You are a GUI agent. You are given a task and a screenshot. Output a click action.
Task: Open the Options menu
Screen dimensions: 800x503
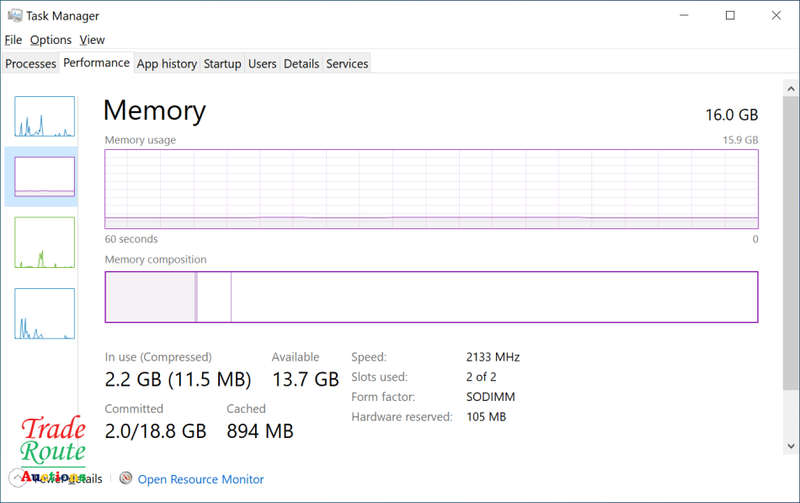50,40
